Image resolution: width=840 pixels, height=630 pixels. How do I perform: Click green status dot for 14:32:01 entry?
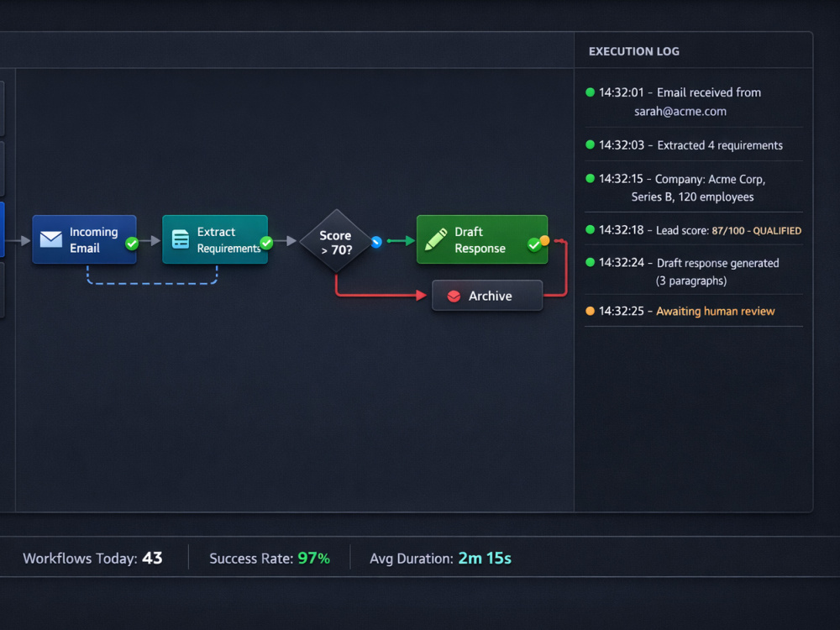click(591, 92)
